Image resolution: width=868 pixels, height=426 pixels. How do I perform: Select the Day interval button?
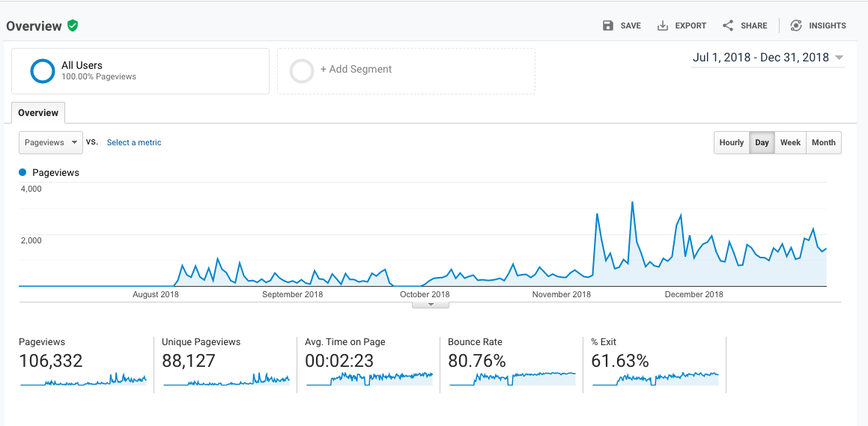[762, 143]
